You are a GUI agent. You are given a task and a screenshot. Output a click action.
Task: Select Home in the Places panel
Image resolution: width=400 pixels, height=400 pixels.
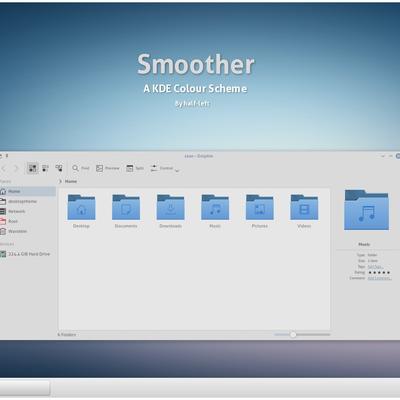(x=28, y=191)
